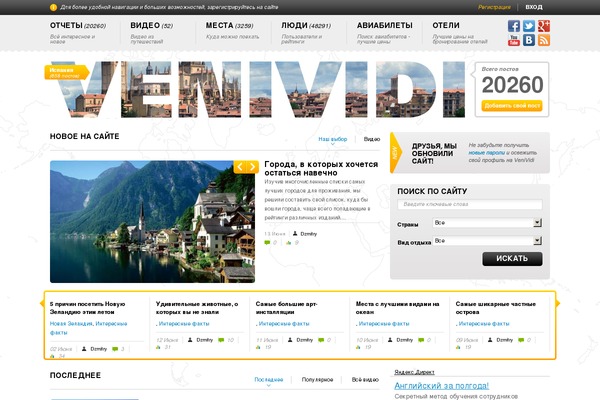Click the comment icon of the арт-инсталляции card
This screenshot has width=600, height=400.
(321, 340)
